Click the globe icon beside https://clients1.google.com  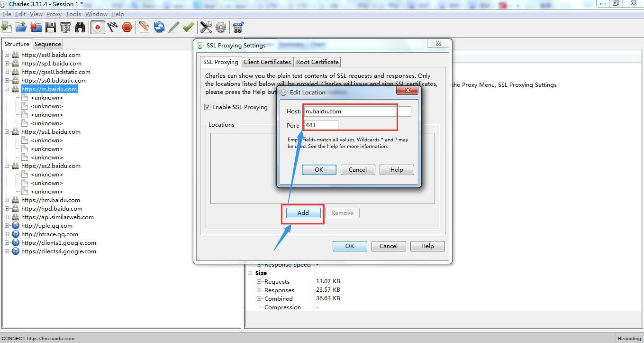click(15, 243)
